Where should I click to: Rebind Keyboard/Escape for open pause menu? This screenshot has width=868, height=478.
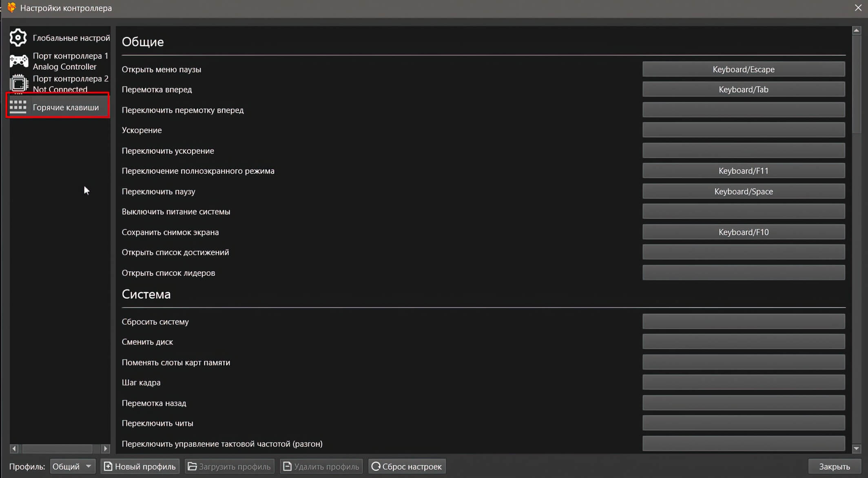(744, 69)
